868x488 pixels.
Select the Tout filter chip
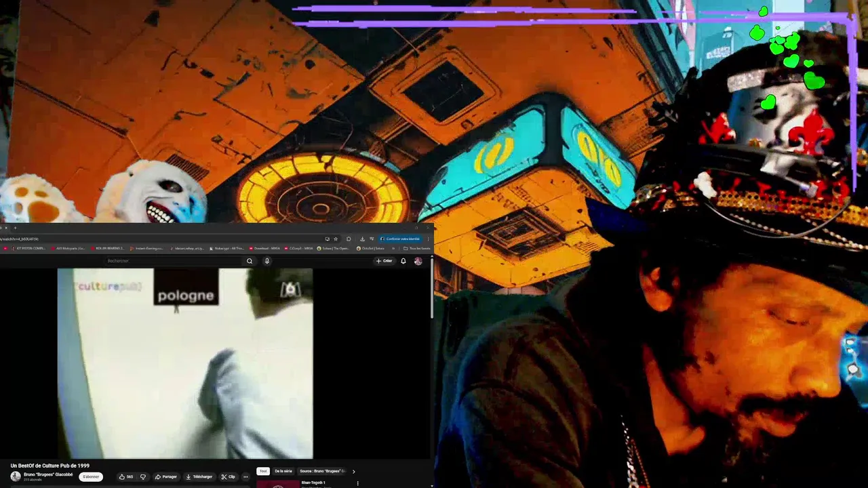tap(263, 471)
